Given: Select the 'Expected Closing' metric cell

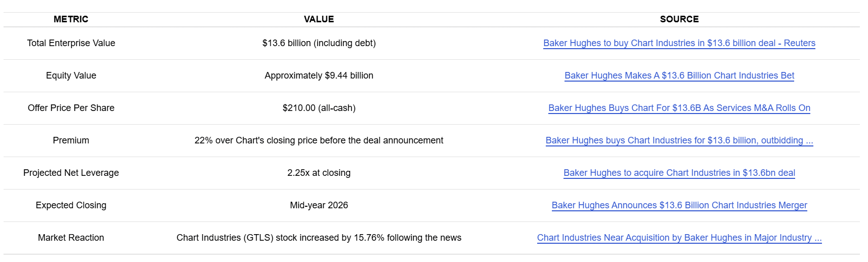Looking at the screenshot, I should [x=71, y=205].
